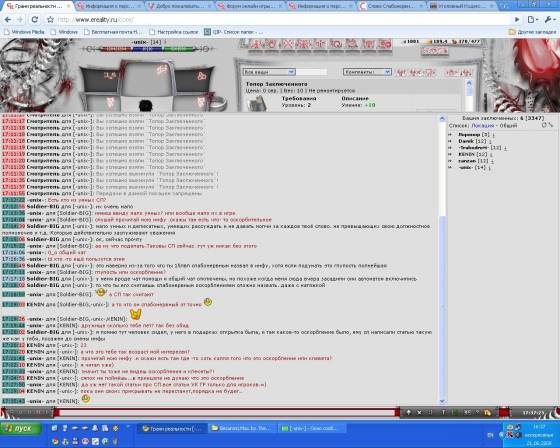Click the red button below the money counters
Screen dimensions: 560x448
[435, 51]
